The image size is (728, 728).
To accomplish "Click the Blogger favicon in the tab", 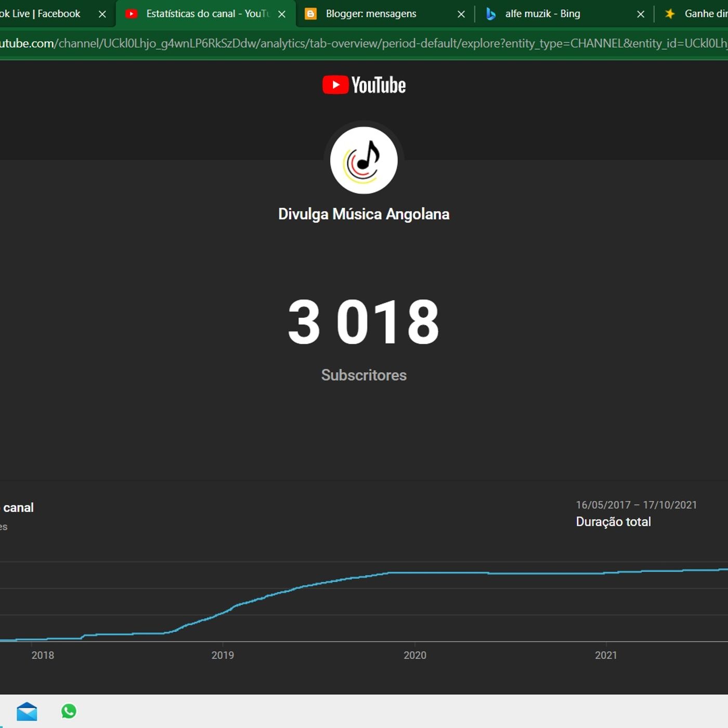I will 310,14.
